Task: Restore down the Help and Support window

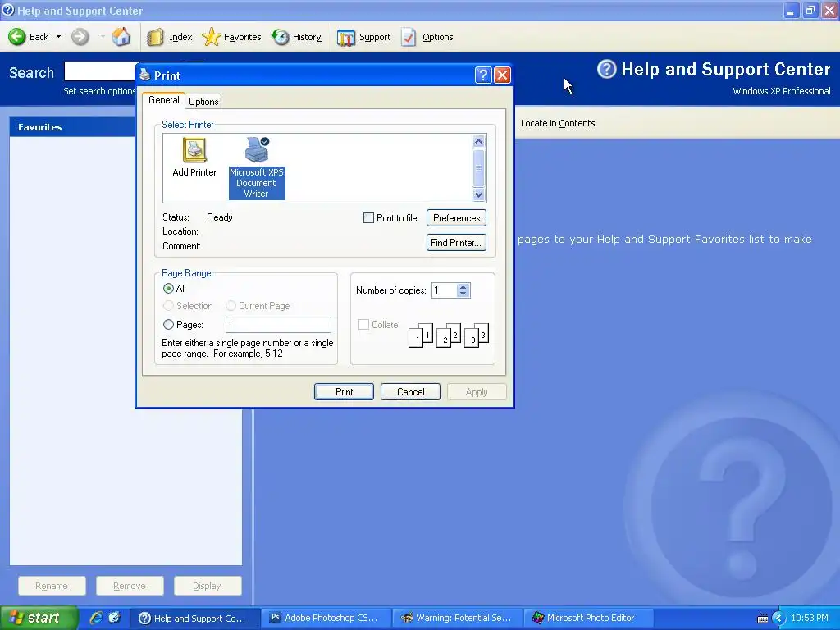Action: tap(810, 10)
